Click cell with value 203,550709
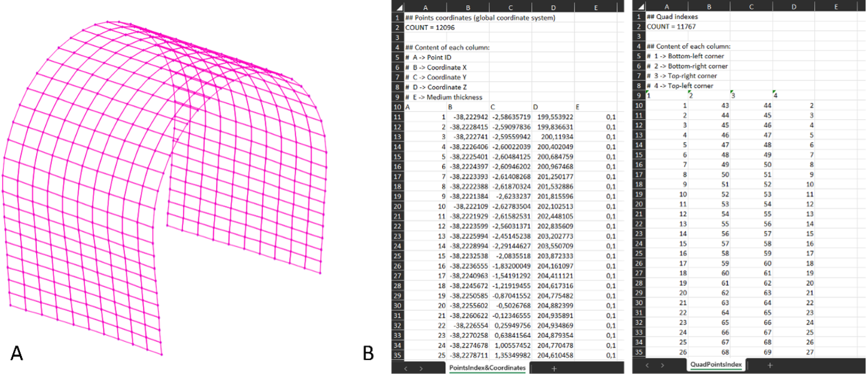This screenshot has width=868, height=375. (553, 246)
